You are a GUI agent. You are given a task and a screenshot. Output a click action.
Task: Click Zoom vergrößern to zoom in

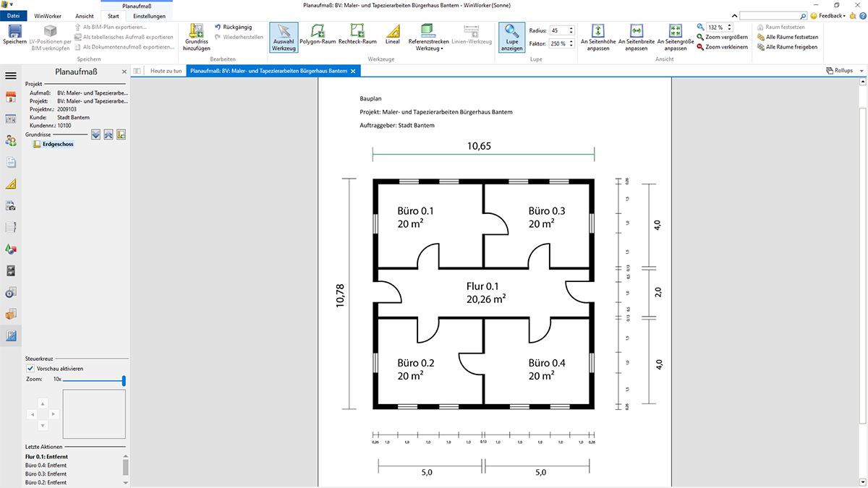point(722,37)
